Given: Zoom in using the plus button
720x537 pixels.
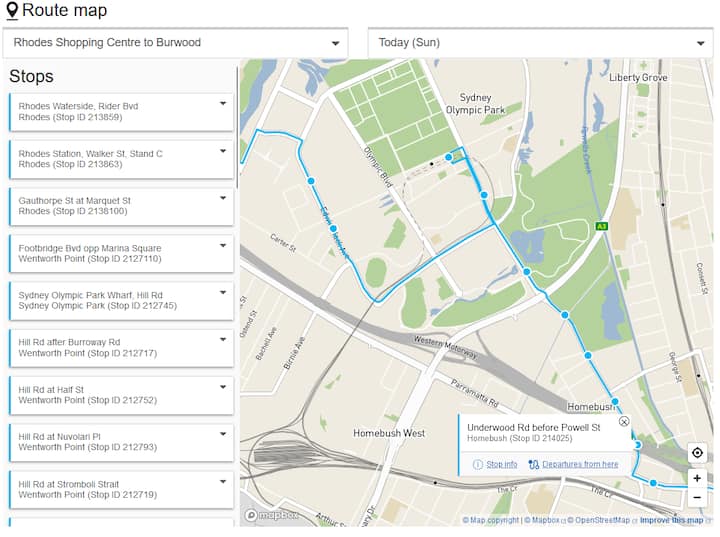Looking at the screenshot, I should click(697, 478).
